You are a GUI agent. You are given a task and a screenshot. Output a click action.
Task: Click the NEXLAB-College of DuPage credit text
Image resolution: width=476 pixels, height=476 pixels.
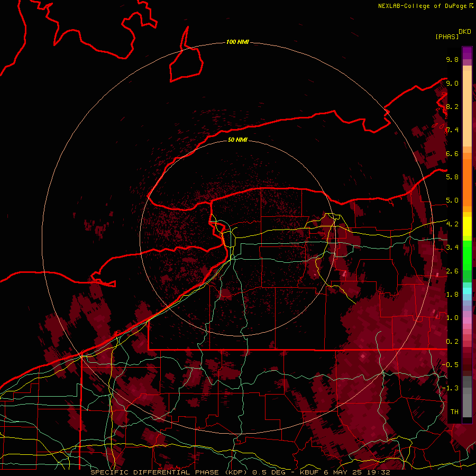pos(425,6)
